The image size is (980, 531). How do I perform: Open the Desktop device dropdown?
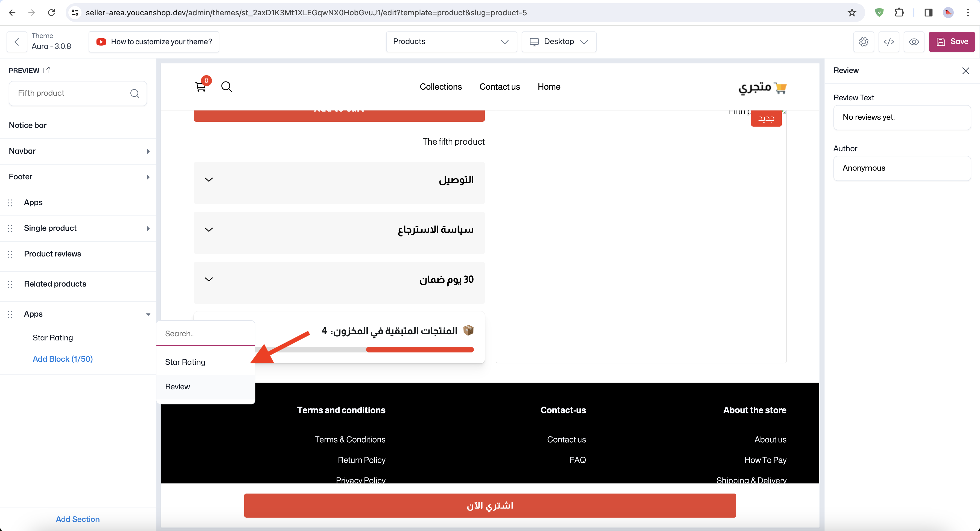click(559, 42)
